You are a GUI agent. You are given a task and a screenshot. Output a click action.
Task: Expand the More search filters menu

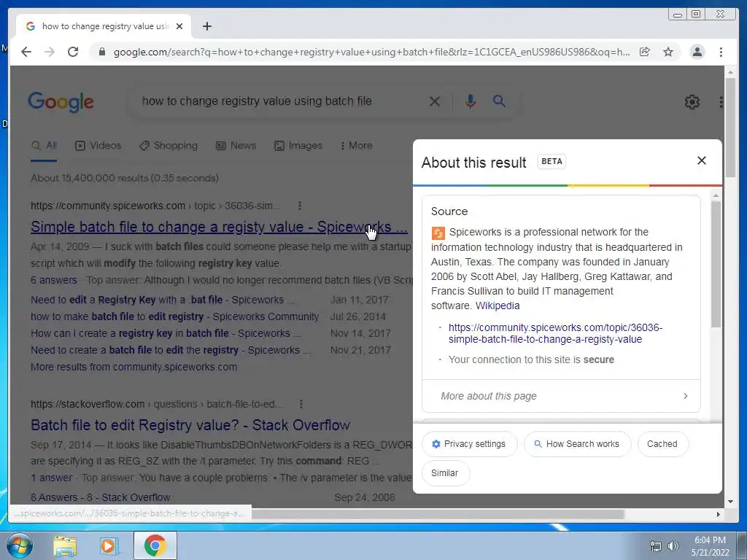(x=356, y=146)
